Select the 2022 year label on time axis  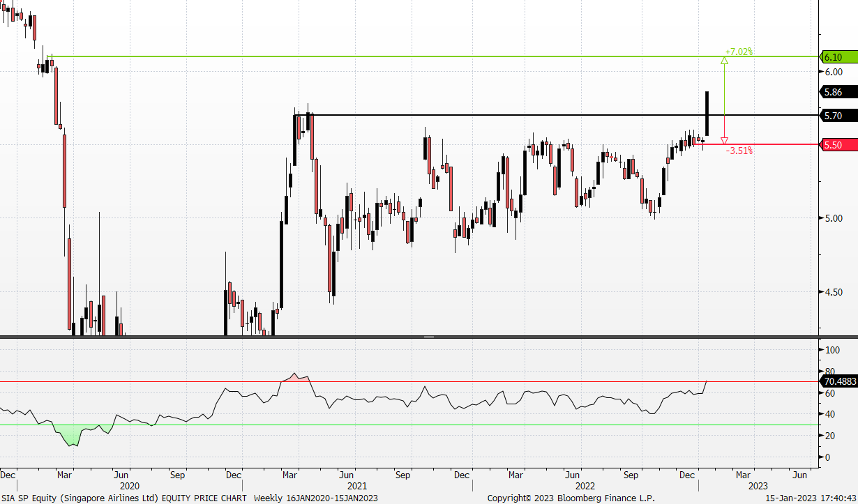(586, 486)
